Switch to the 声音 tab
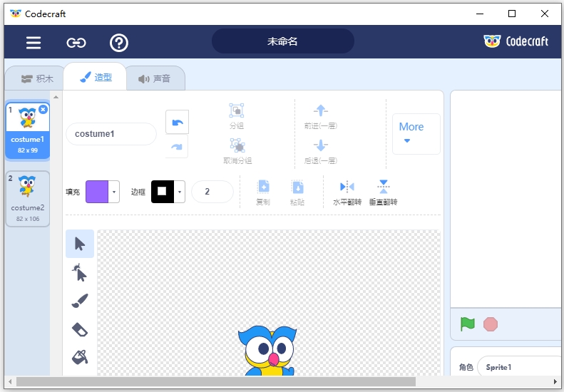Screen dimensions: 564x392 tap(155, 78)
